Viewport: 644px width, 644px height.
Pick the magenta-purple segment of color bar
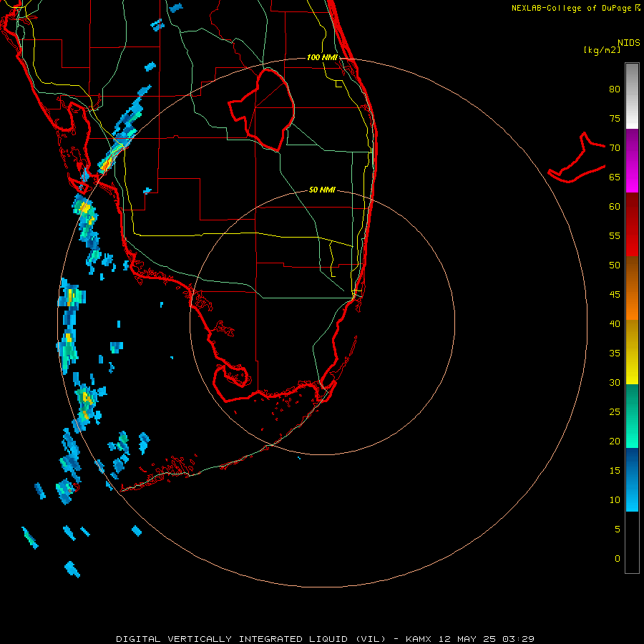pyautogui.click(x=632, y=160)
